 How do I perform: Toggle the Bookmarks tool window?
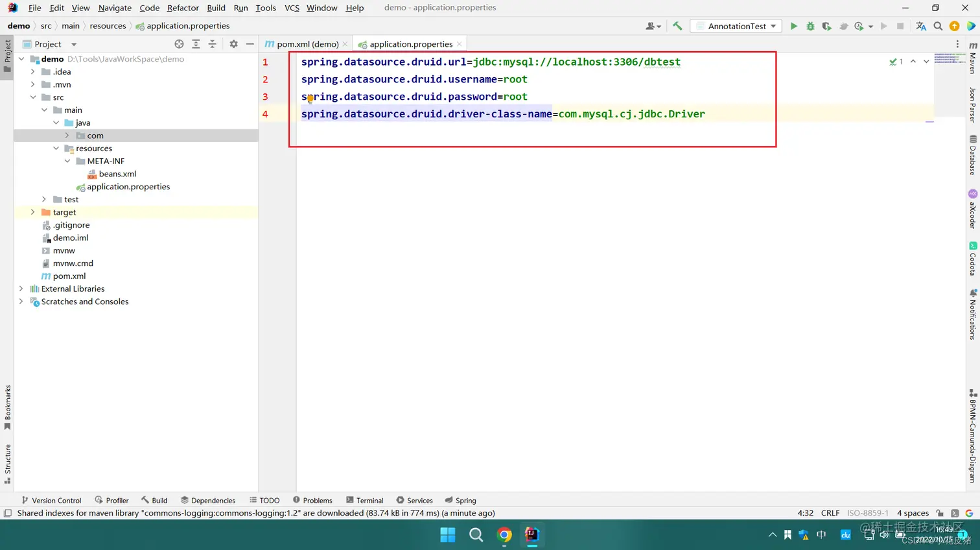7,407
